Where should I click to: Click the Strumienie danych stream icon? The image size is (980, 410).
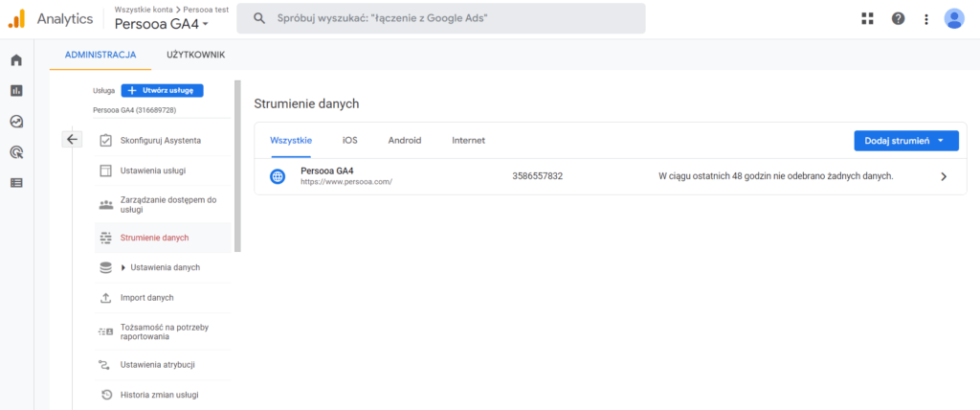point(105,238)
